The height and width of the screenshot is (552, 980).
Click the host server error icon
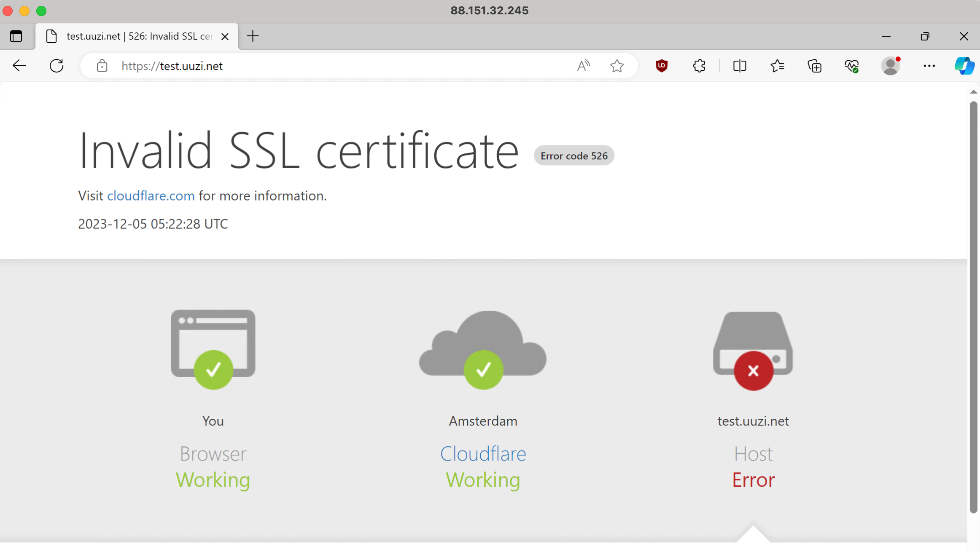(753, 351)
